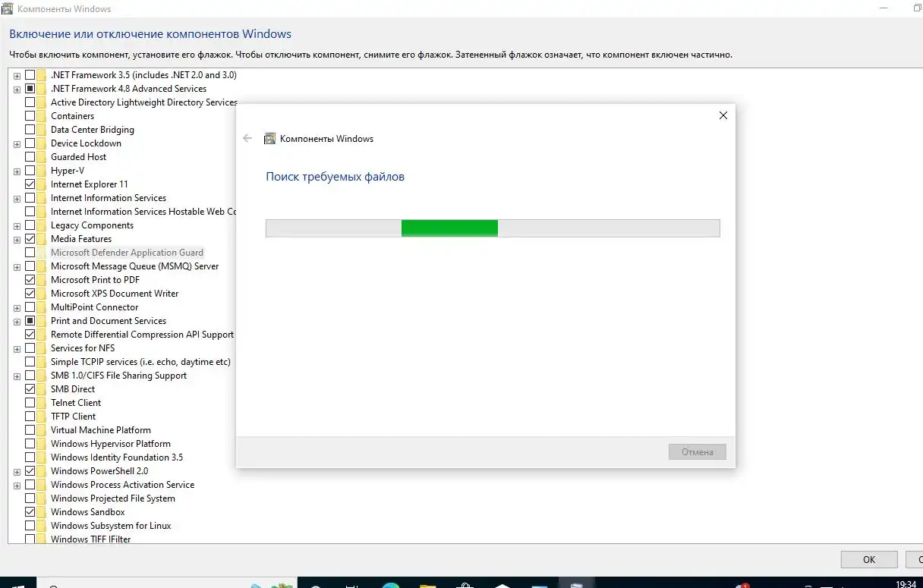Click the back arrow in the progress dialog
This screenshot has width=923, height=588.
point(247,139)
